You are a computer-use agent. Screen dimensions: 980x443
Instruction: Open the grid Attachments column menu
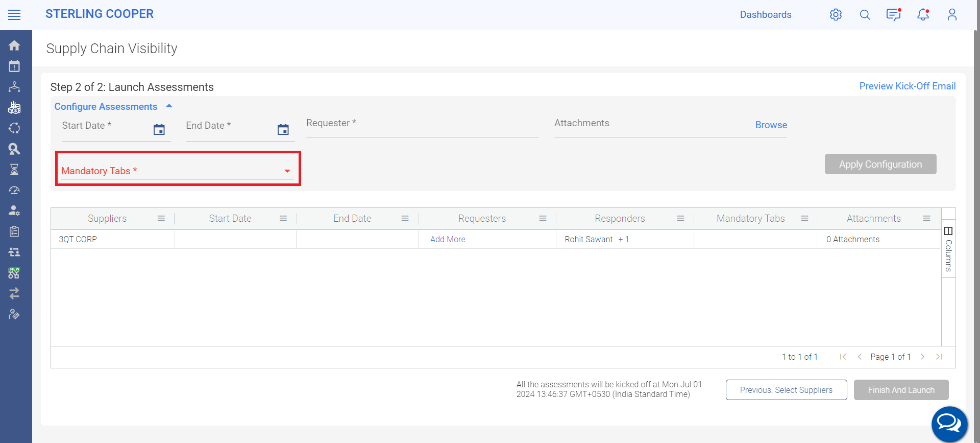(x=927, y=218)
